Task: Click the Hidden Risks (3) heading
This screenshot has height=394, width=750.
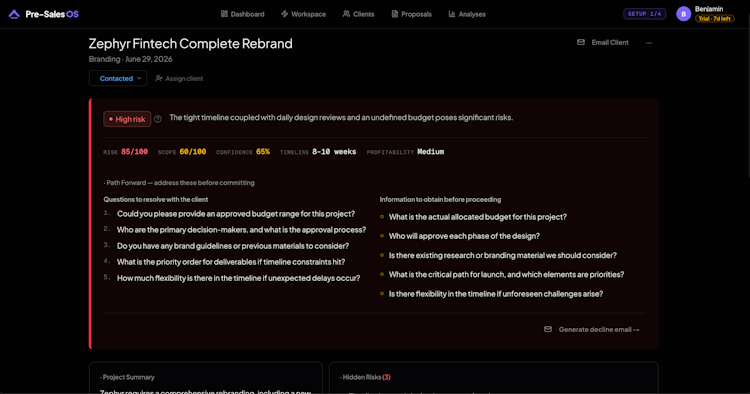Action: point(365,377)
